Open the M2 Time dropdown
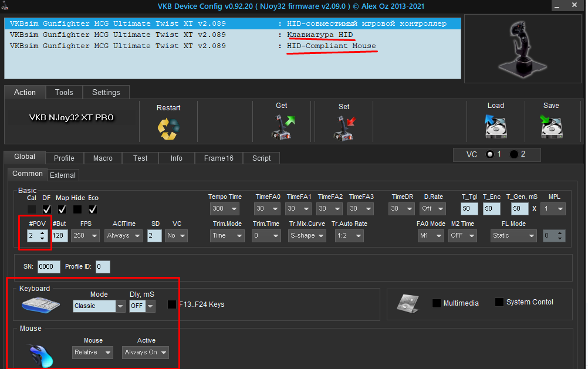 [x=462, y=235]
